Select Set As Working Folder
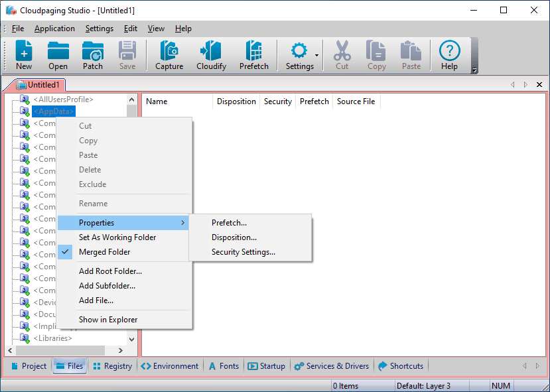Image resolution: width=550 pixels, height=392 pixels. 124,237
